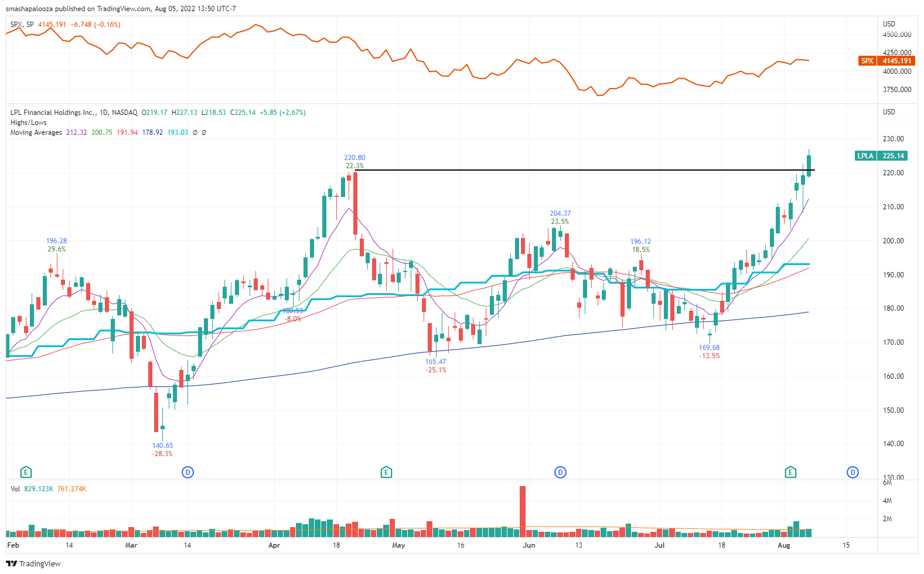Screen dimensions: 924x574
Task: Click the -25.1% drawdown label
Action: 436,370
